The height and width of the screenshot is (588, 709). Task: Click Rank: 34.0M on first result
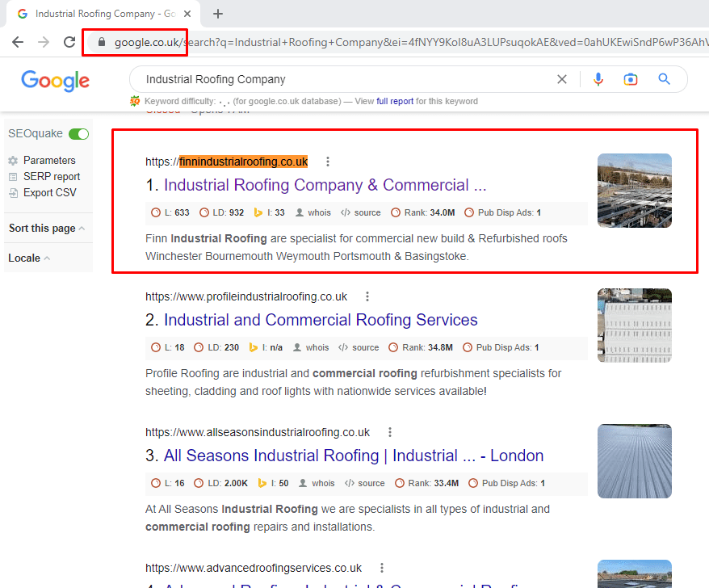423,212
